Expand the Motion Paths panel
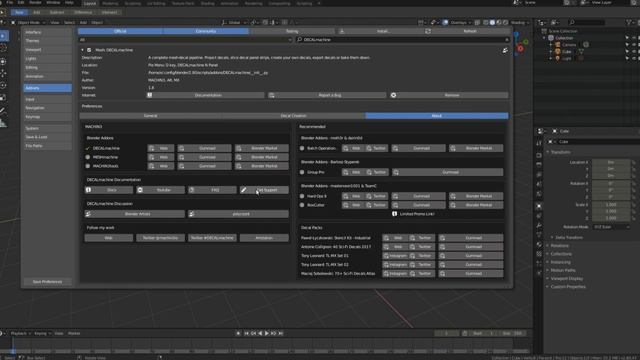The width and height of the screenshot is (640, 360). click(563, 270)
